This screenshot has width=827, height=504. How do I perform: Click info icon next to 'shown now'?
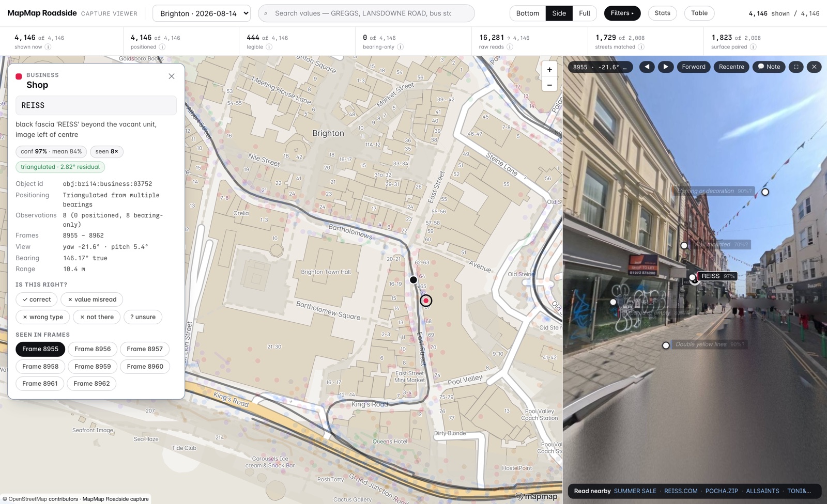click(x=48, y=47)
